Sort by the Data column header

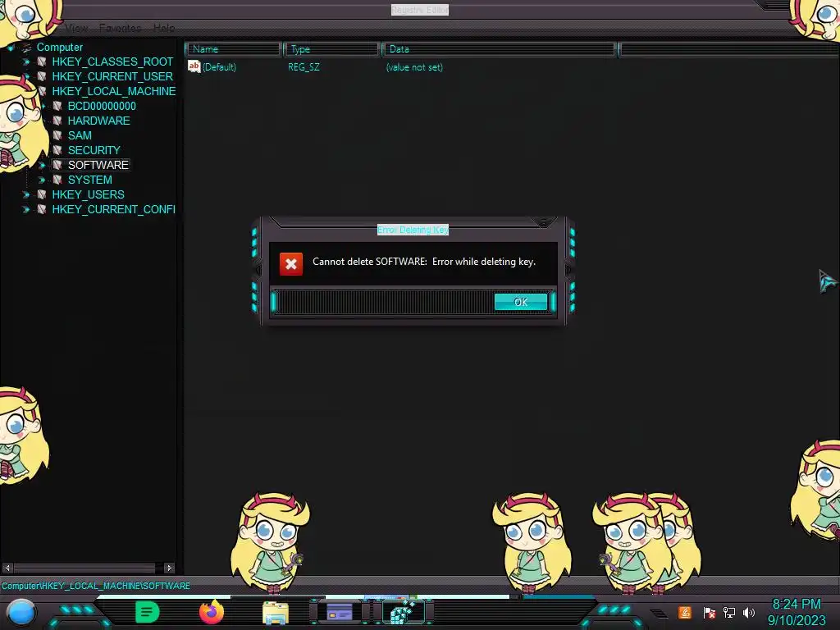pos(500,49)
